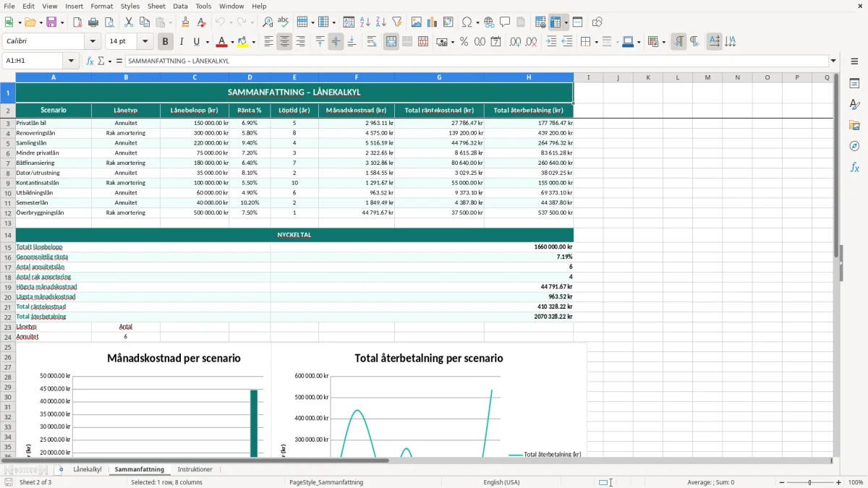Click the Sort Ascending icon

click(x=365, y=22)
